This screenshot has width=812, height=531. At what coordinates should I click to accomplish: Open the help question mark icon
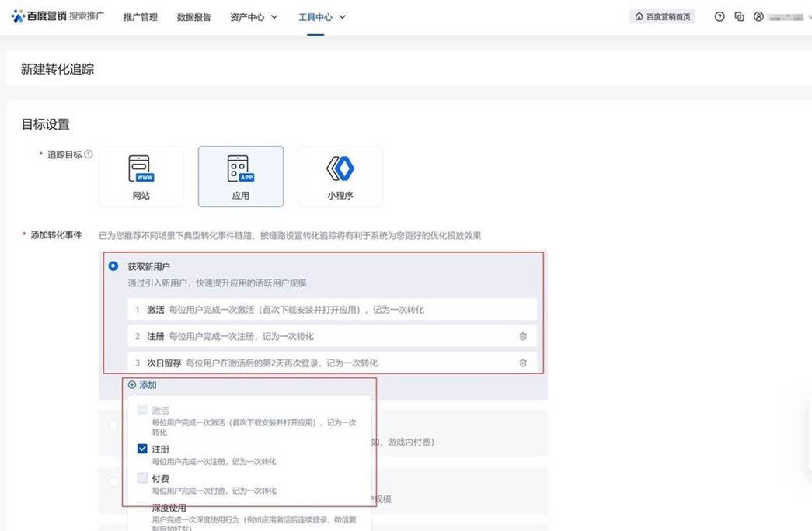(720, 16)
